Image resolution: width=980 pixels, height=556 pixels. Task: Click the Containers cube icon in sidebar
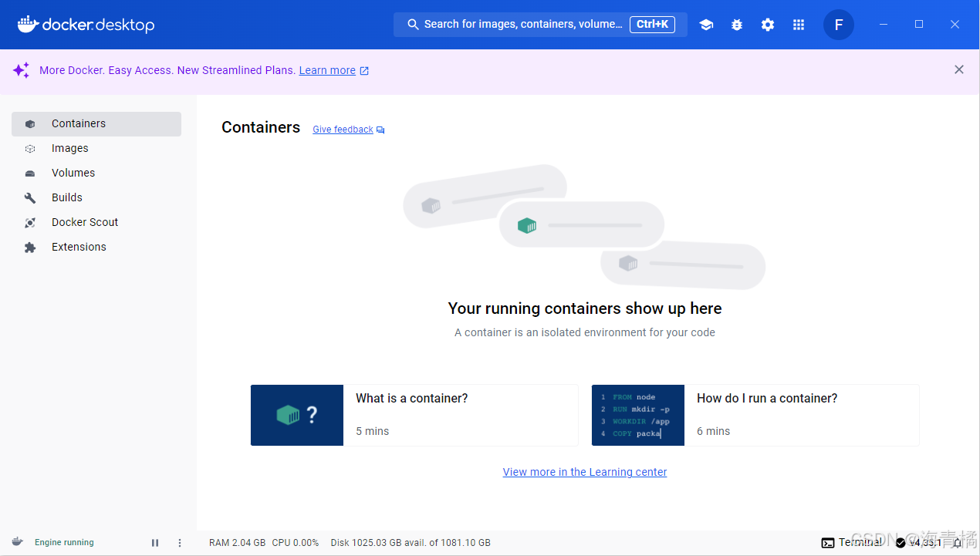point(30,124)
